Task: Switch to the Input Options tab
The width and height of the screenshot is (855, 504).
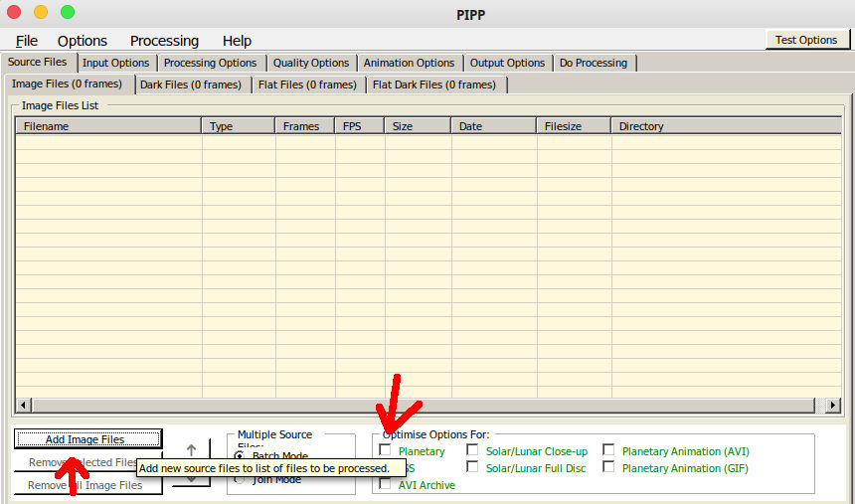Action: click(x=115, y=63)
